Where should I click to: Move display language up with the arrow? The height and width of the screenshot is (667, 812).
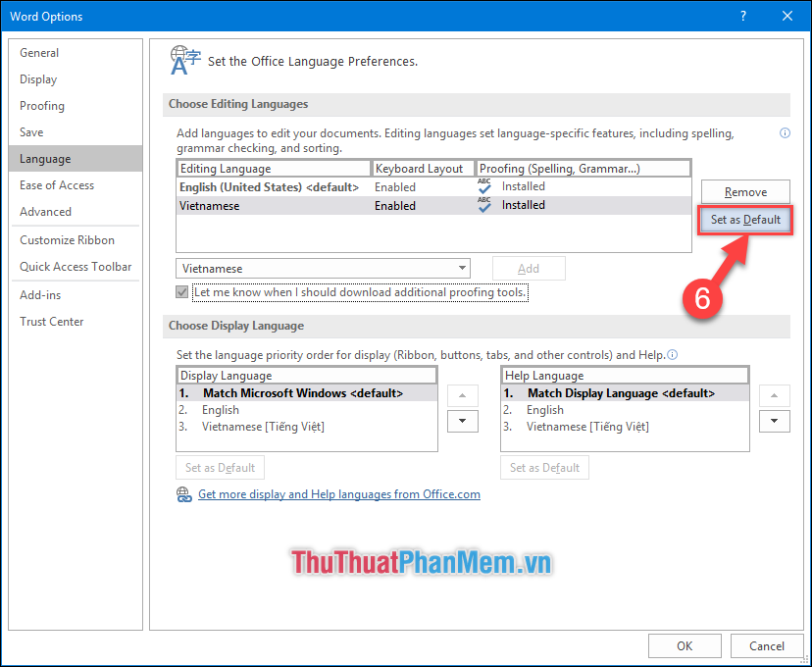[x=463, y=395]
